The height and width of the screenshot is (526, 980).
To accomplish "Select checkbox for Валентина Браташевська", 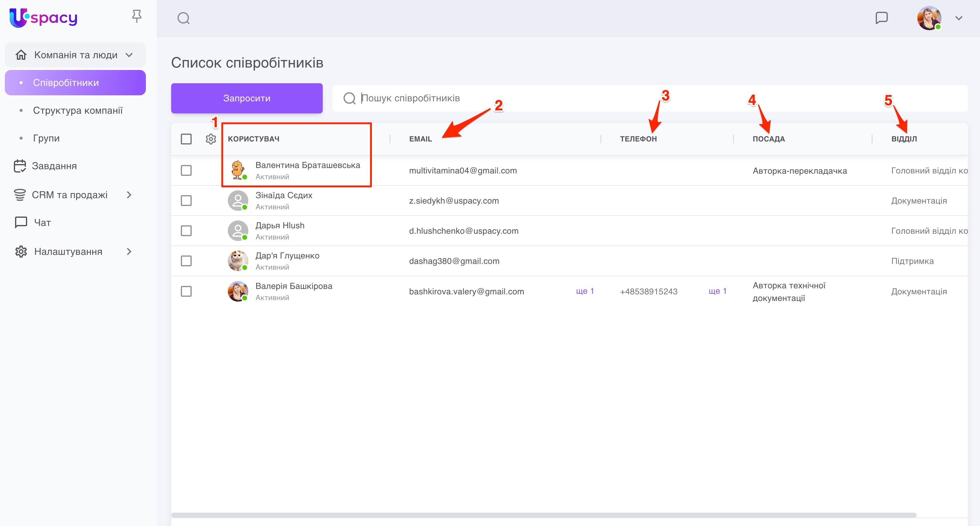I will click(x=186, y=170).
